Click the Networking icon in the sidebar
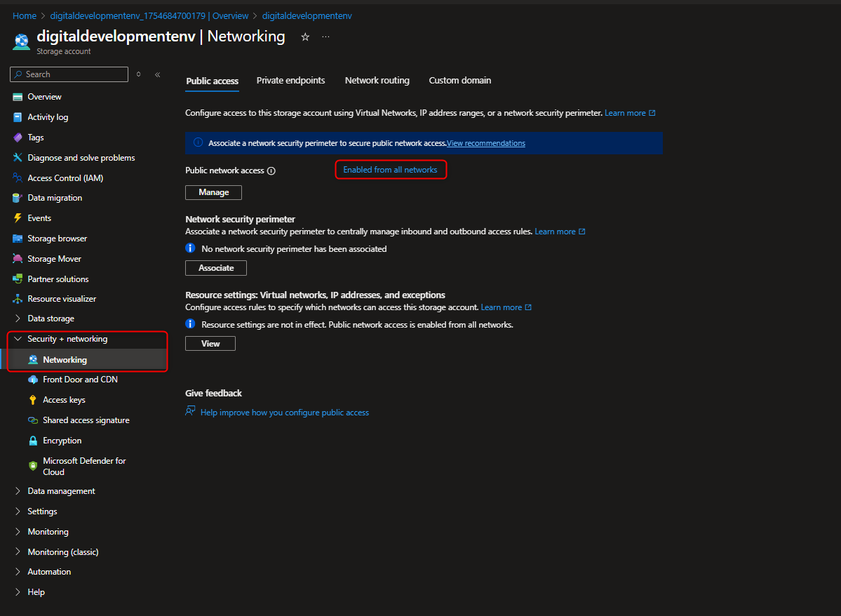 tap(33, 359)
